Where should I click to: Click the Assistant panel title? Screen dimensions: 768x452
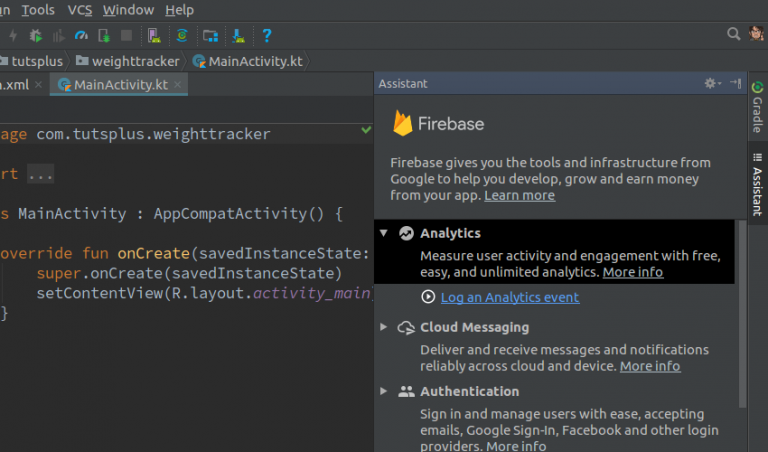coord(403,84)
